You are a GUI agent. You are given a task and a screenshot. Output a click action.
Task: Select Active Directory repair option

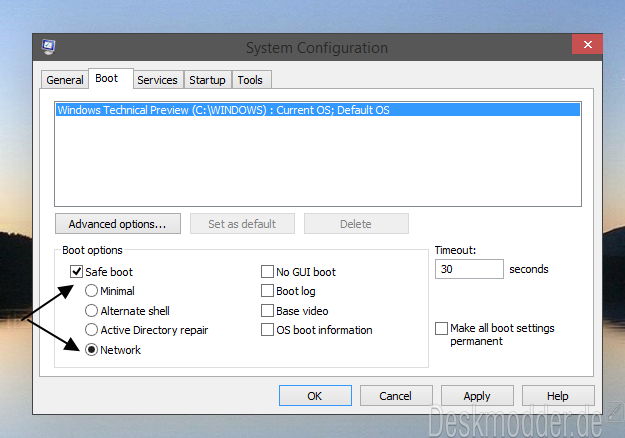coord(91,330)
